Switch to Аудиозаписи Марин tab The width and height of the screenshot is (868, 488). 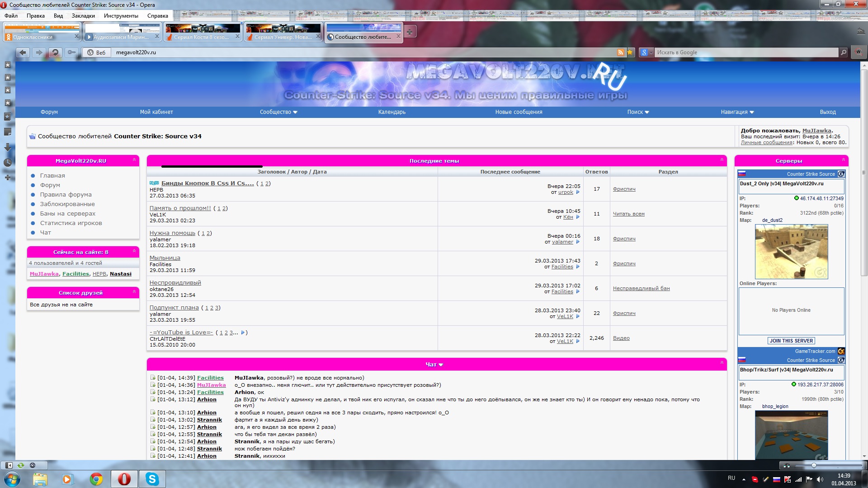click(x=122, y=32)
